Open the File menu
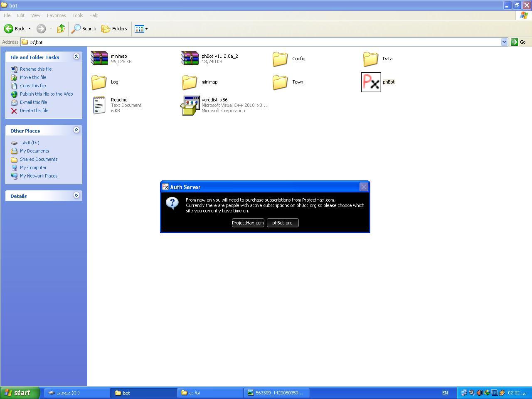The width and height of the screenshot is (532, 399). point(7,15)
